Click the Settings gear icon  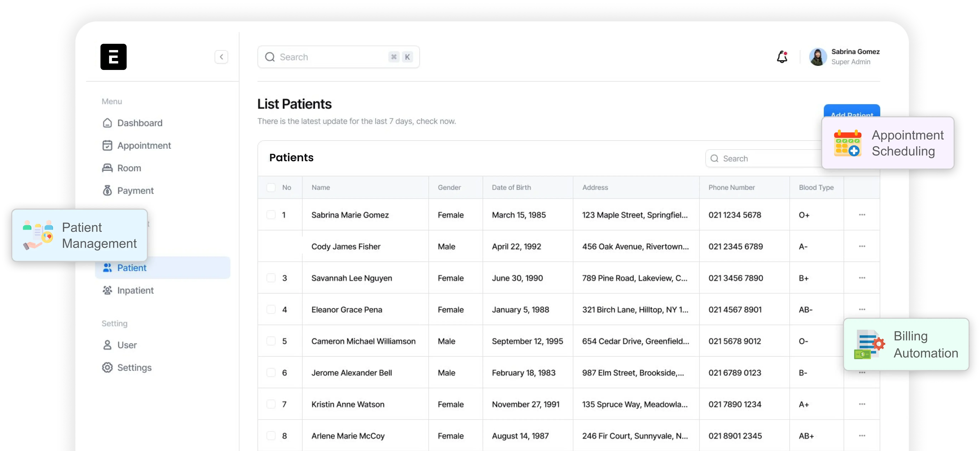click(107, 367)
